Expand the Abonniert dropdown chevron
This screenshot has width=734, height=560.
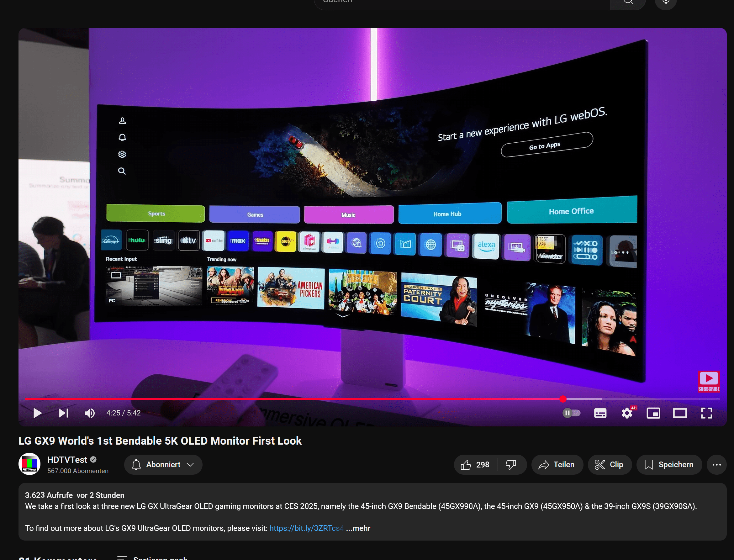coord(190,464)
